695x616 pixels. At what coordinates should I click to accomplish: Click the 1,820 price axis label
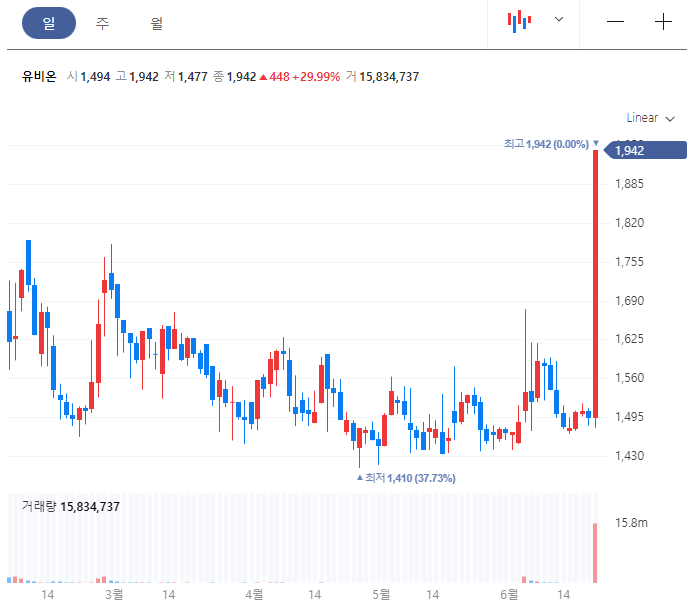tap(629, 222)
